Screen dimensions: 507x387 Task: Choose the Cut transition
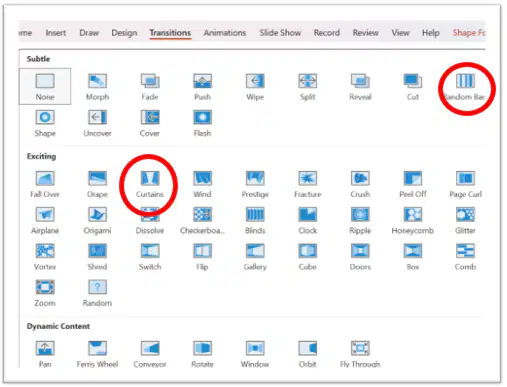pos(413,87)
